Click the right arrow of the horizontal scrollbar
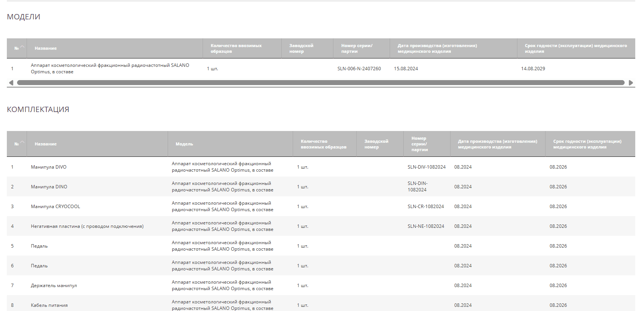The height and width of the screenshot is (311, 644). pyautogui.click(x=631, y=83)
